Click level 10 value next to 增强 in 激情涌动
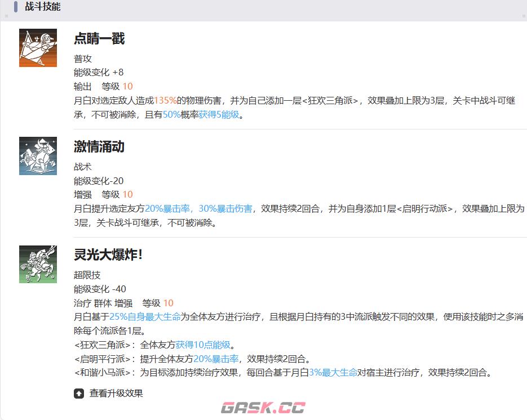The width and height of the screenshot is (527, 420). [x=128, y=194]
